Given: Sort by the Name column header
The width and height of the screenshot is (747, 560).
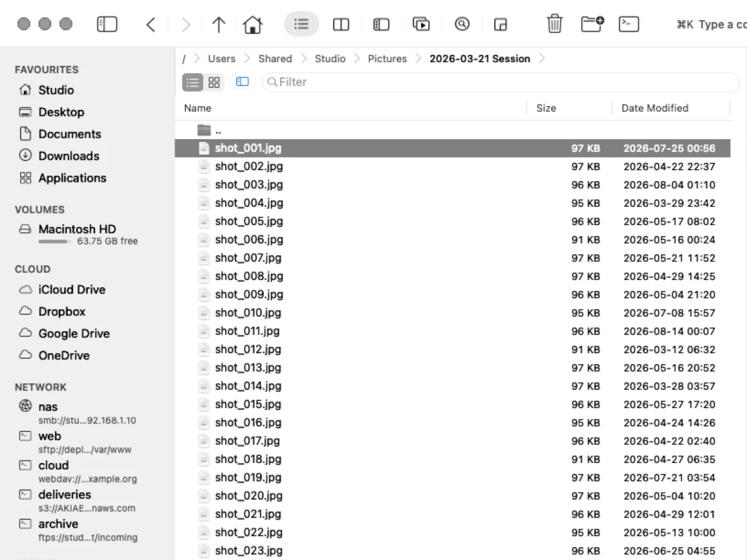Looking at the screenshot, I should (x=198, y=108).
